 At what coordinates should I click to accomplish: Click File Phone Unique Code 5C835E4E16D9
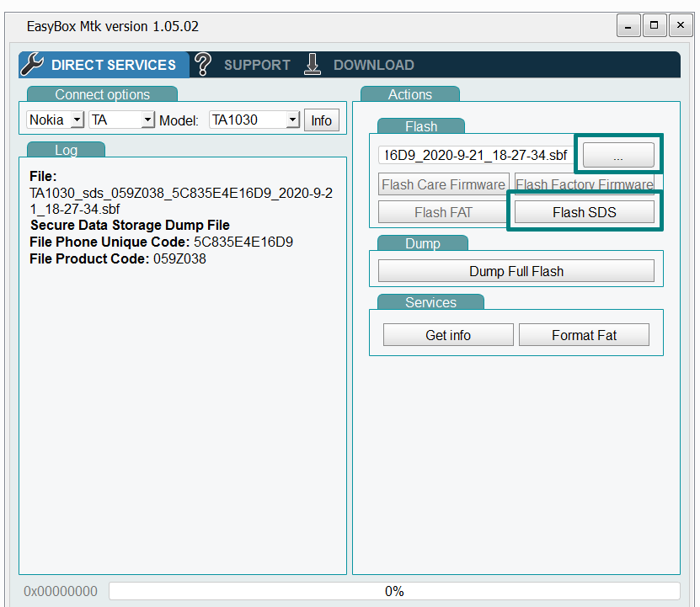pos(161,242)
